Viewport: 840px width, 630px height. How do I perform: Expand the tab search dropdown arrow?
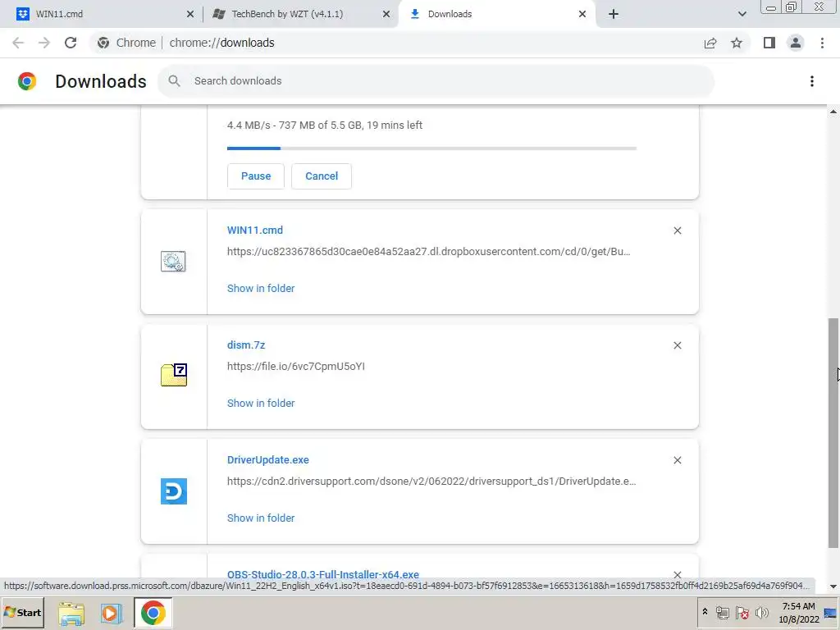point(742,14)
